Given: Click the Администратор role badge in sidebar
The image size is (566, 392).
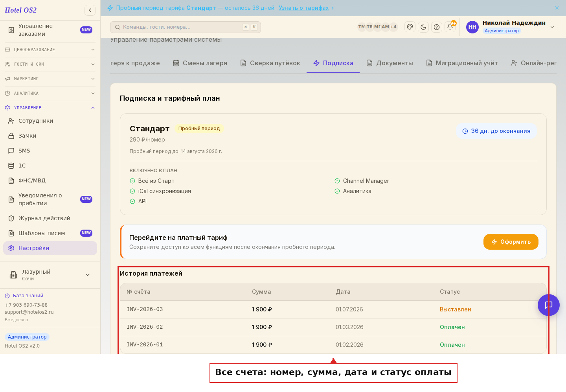Looking at the screenshot, I should (27, 337).
